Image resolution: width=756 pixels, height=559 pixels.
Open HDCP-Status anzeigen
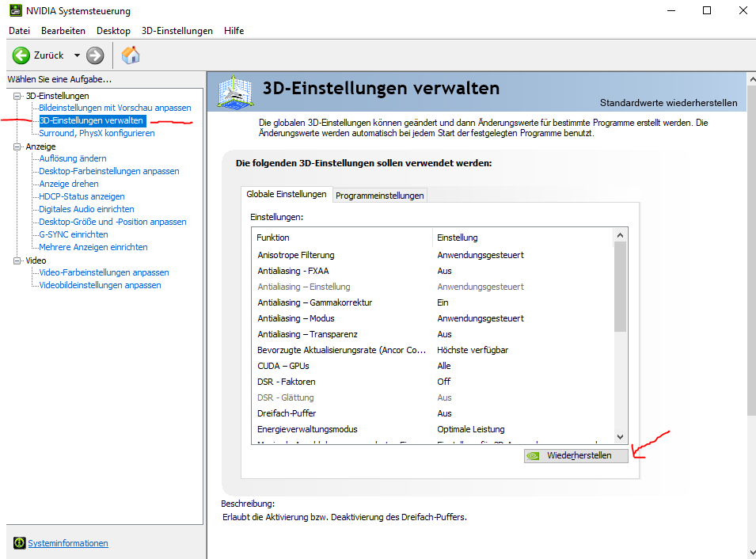coord(82,196)
